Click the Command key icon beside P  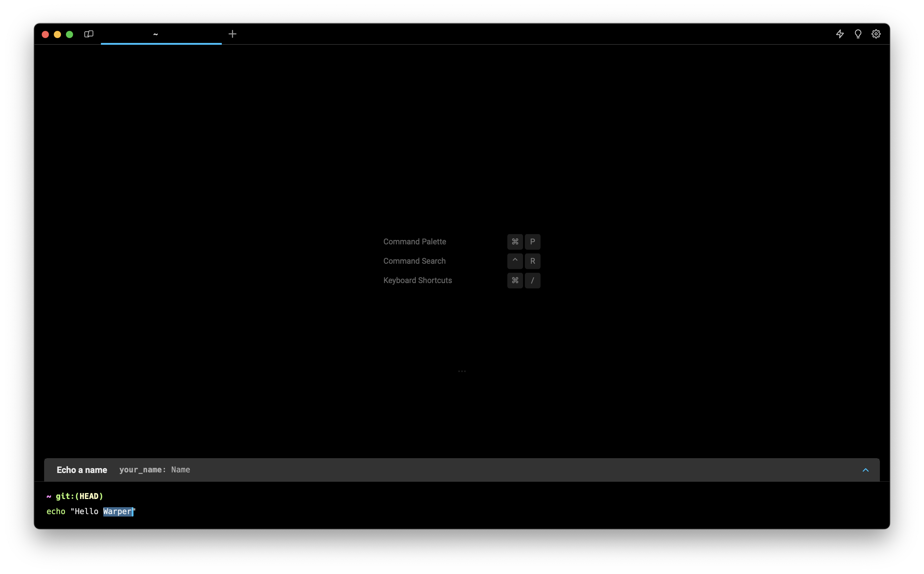(515, 242)
